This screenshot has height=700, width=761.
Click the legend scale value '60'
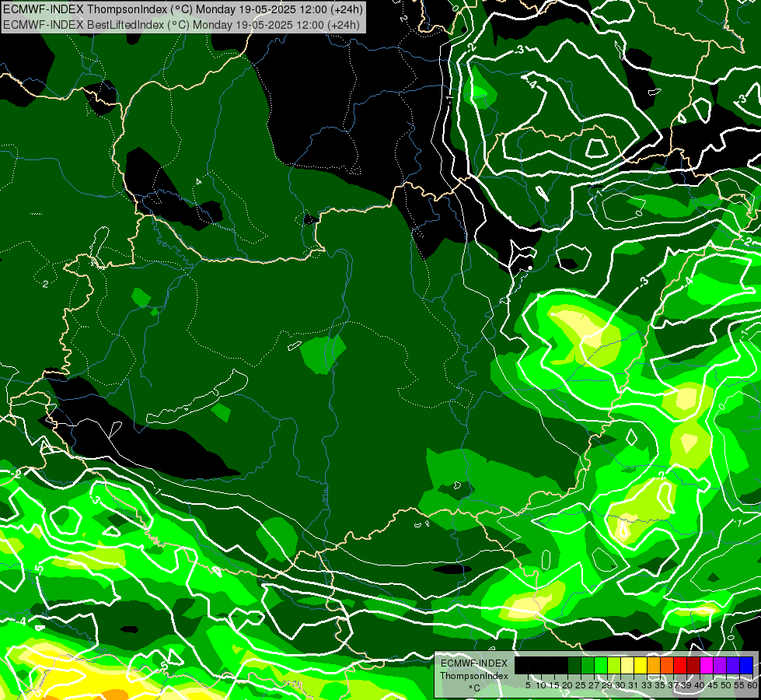coord(752,685)
